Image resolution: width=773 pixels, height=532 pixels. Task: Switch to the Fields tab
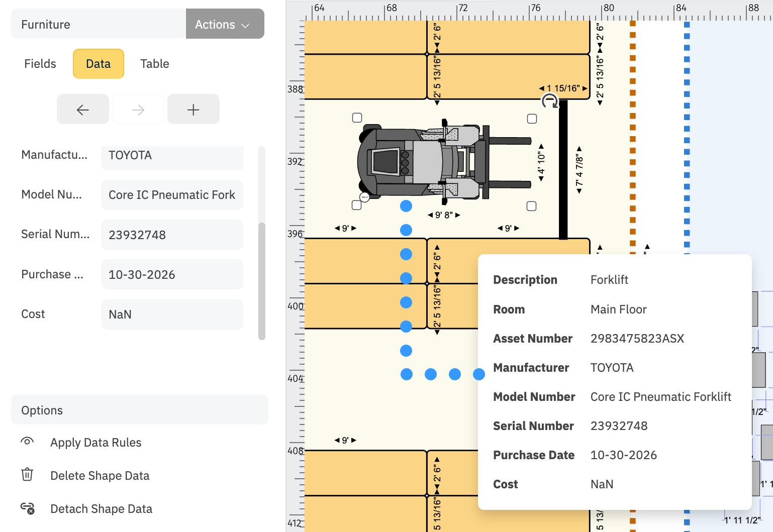[40, 64]
